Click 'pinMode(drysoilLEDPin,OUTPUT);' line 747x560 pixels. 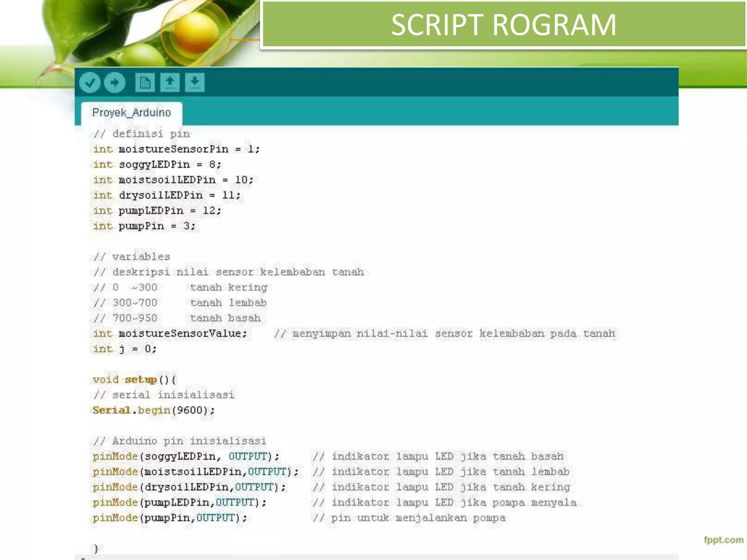click(x=189, y=487)
